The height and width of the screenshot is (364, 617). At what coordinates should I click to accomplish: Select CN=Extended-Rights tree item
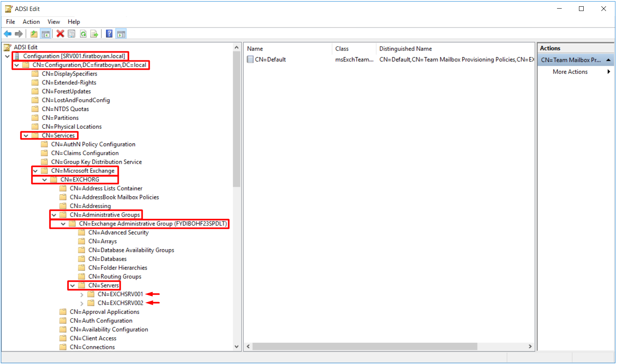point(69,83)
